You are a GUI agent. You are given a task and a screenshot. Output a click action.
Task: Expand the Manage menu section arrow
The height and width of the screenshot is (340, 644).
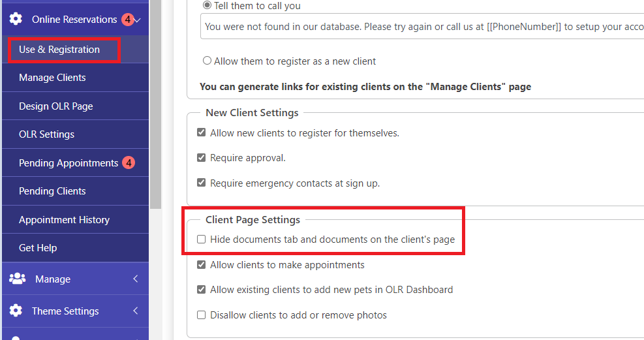[136, 279]
